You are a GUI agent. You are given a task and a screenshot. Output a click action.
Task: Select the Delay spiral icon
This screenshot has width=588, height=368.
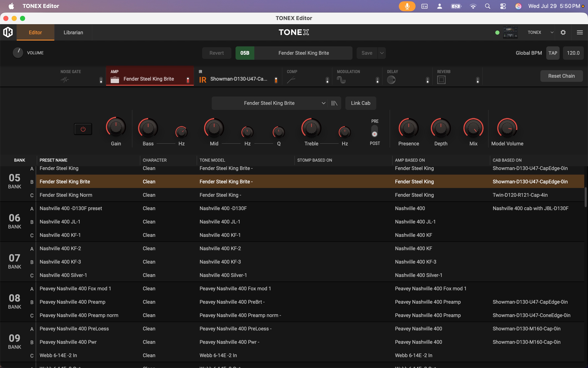(391, 80)
